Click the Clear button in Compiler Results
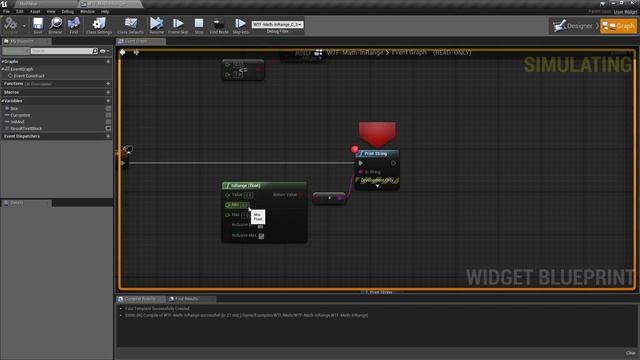 631,353
